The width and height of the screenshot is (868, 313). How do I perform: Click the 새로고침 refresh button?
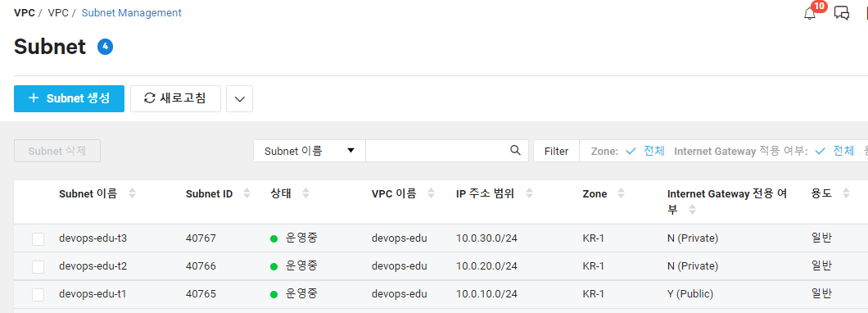175,98
